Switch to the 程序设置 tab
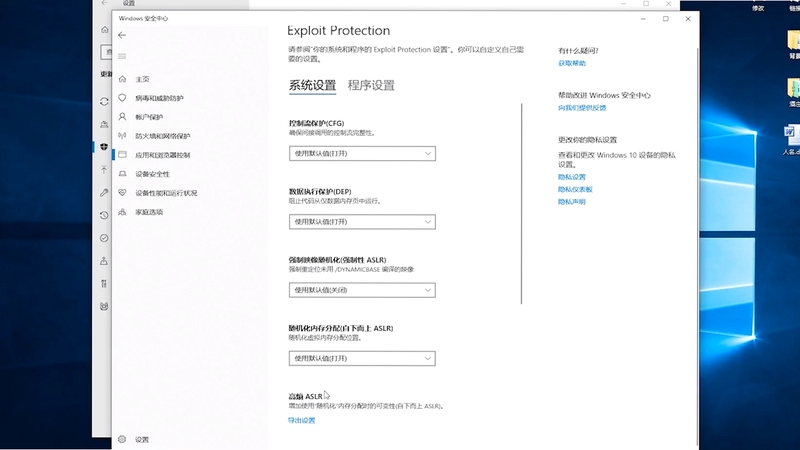This screenshot has width=800, height=450. pyautogui.click(x=371, y=85)
